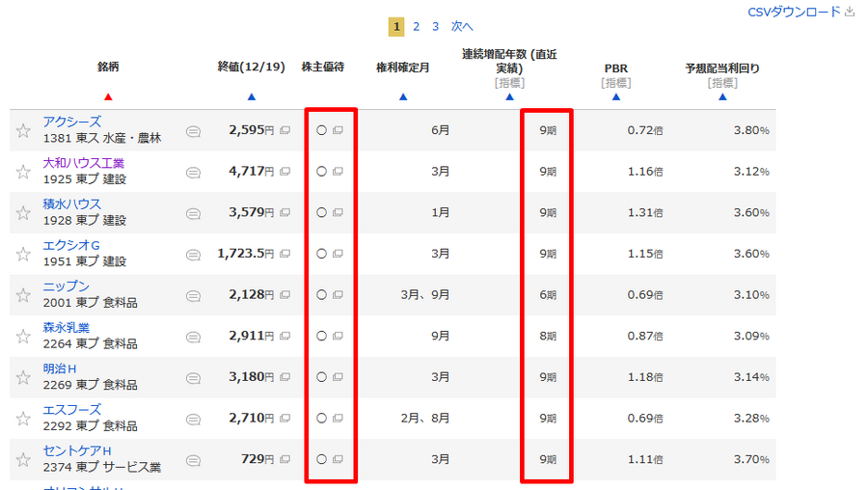Sort by 予想配当利回り arrow
Viewport: 868px width, 490px height.
(x=722, y=96)
